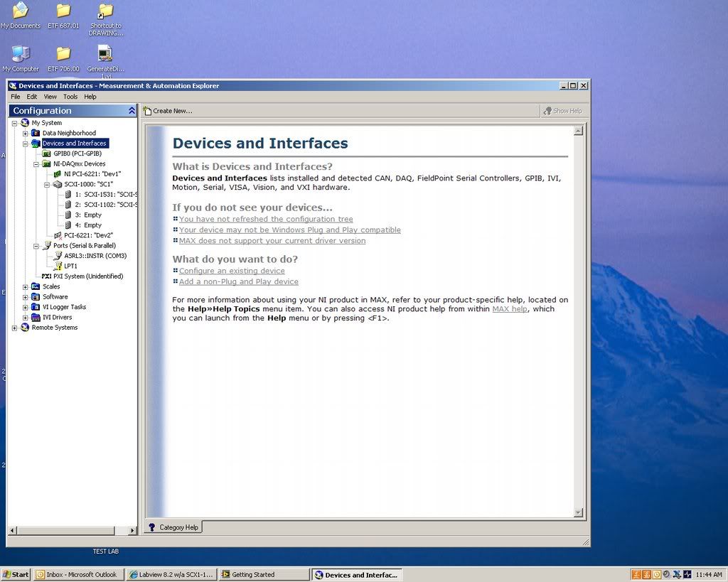Select the PXI System (Unidentified) icon
Image resolution: width=728 pixels, height=582 pixels.
click(x=47, y=276)
